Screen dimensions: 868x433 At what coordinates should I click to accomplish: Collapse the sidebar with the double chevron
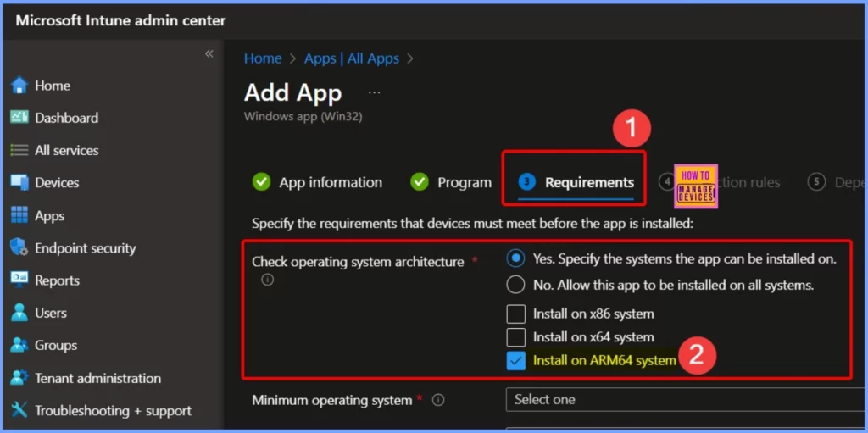click(209, 53)
